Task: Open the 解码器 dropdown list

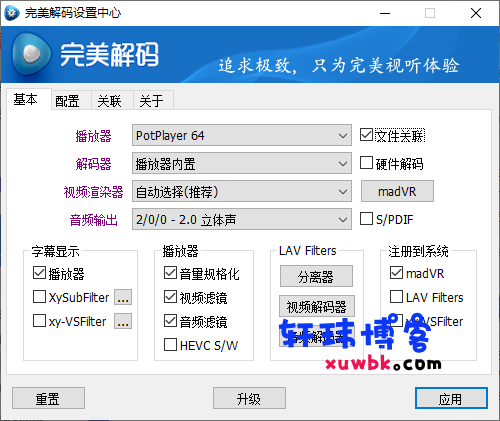Action: pyautogui.click(x=242, y=163)
